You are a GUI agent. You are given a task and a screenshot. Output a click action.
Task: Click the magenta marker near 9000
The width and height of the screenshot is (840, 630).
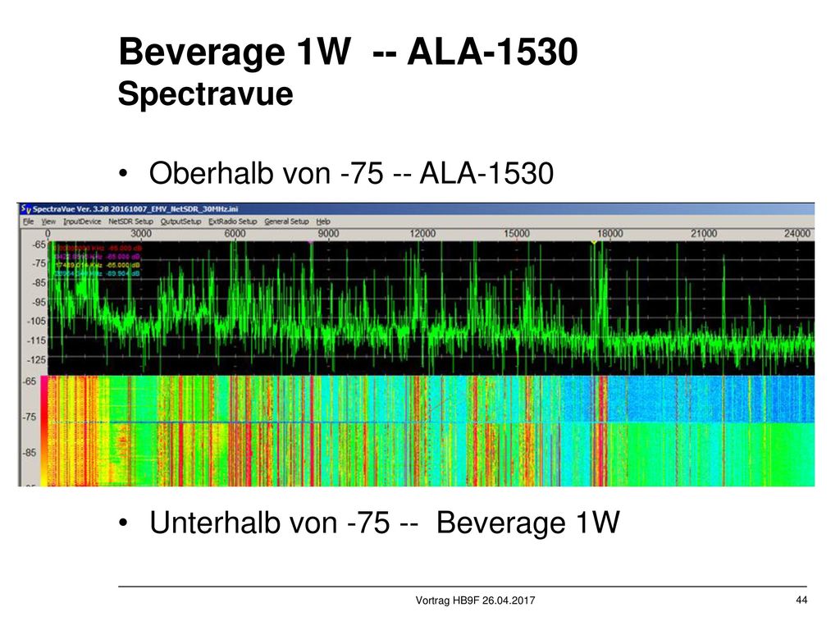[x=310, y=243]
